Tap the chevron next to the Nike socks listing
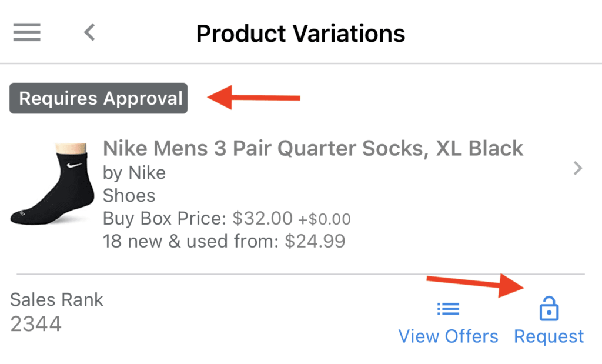602x364 pixels. [577, 168]
